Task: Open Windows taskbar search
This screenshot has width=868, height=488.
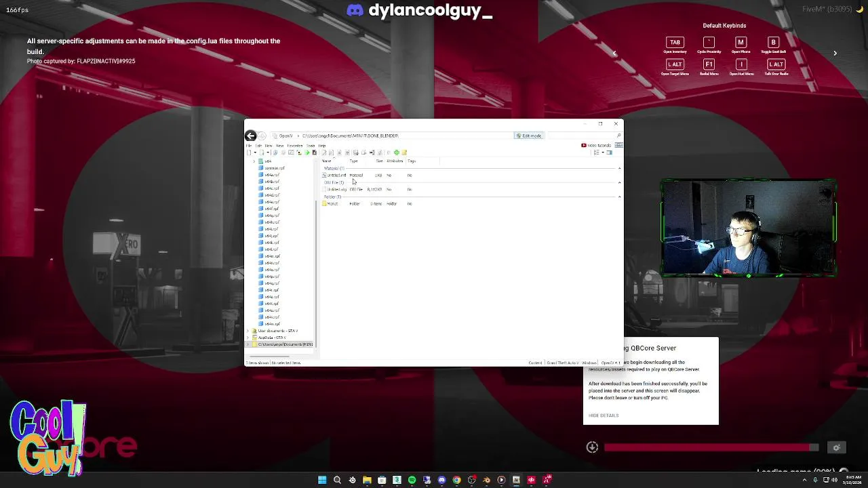Action: [337, 480]
